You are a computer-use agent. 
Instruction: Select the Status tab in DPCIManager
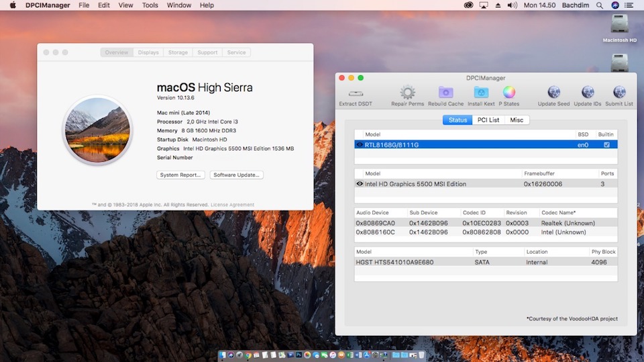coord(458,120)
